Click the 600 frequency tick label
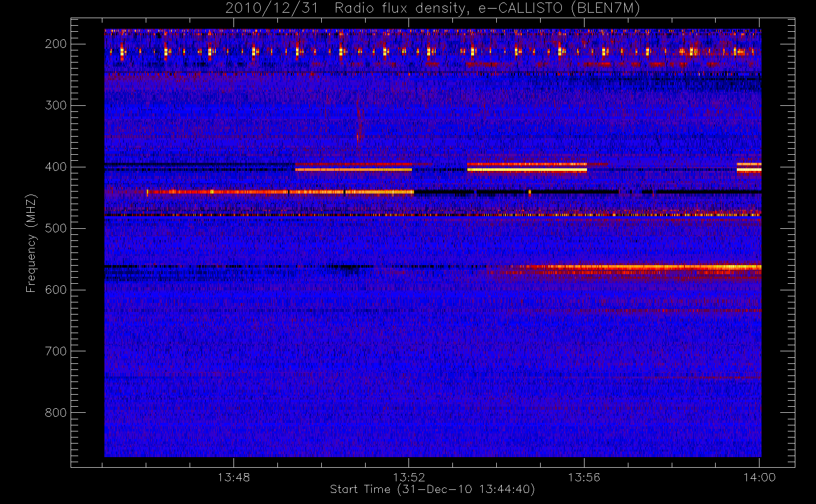The height and width of the screenshot is (504, 816). pos(55,290)
